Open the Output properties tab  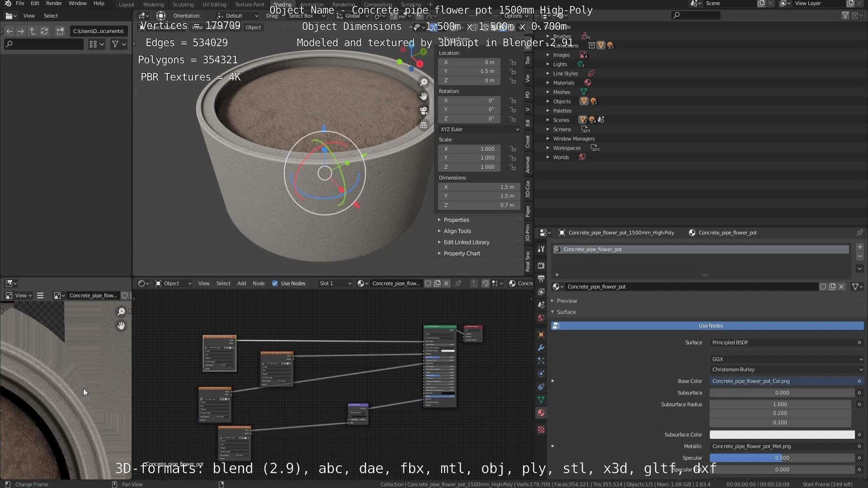[541, 278]
